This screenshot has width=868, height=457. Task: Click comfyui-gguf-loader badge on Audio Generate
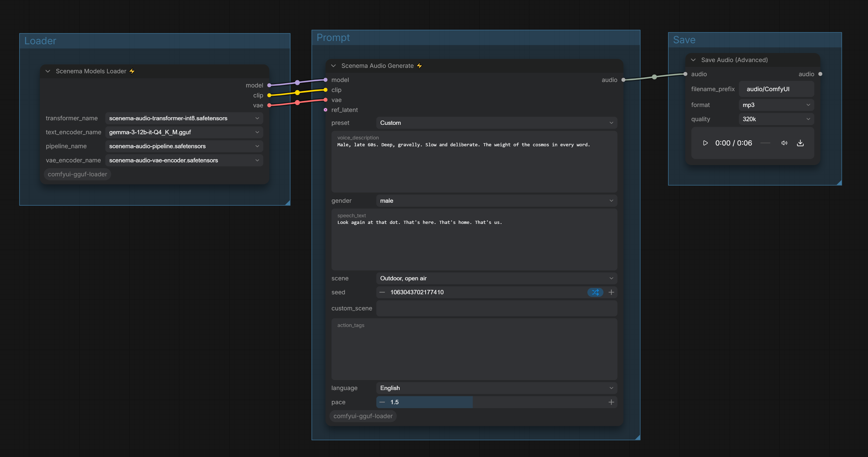(363, 416)
